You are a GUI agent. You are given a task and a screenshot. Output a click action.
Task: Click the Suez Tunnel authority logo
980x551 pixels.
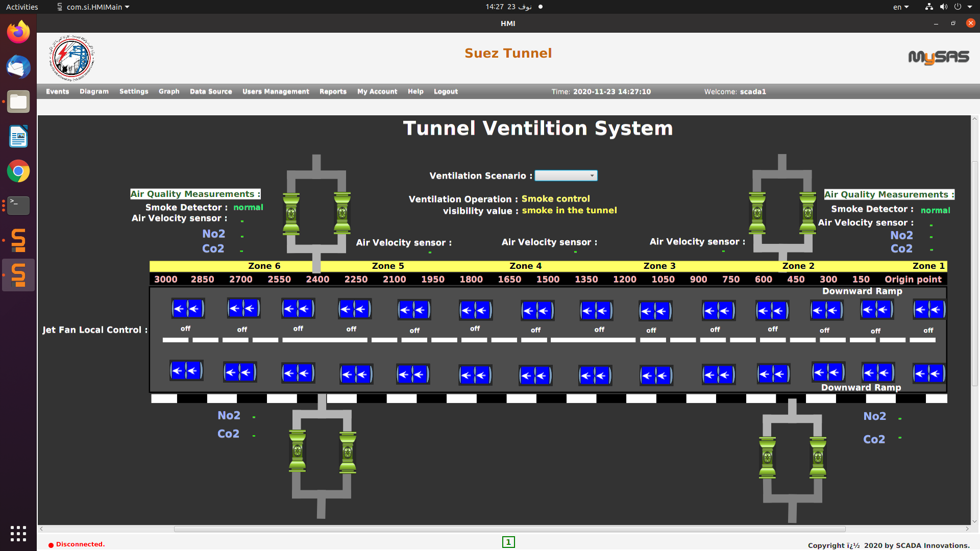click(71, 58)
